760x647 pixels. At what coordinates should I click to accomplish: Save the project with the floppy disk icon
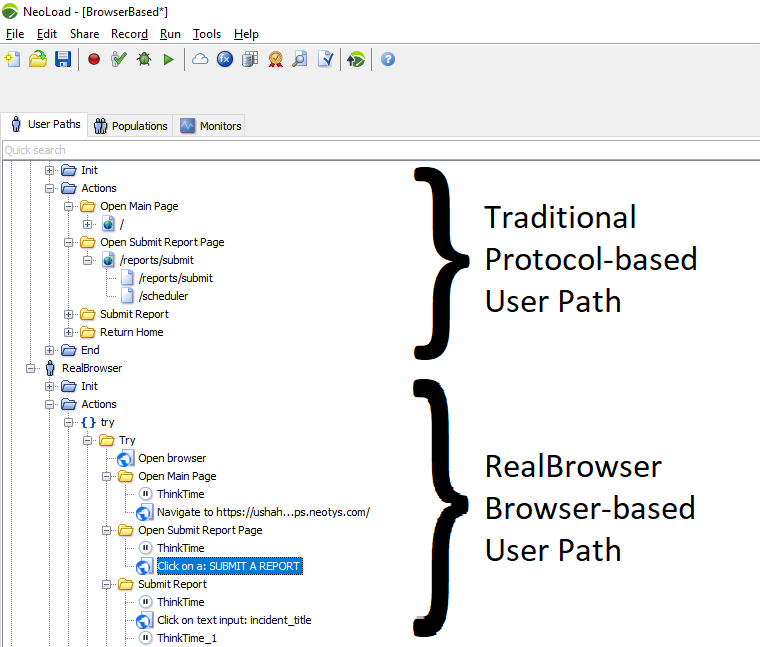63,60
